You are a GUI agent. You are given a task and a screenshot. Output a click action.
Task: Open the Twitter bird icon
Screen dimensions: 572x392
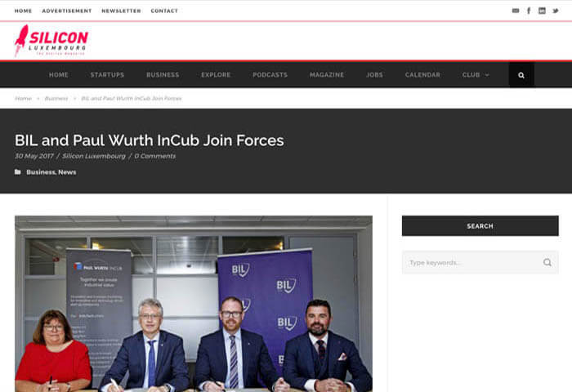pos(556,11)
